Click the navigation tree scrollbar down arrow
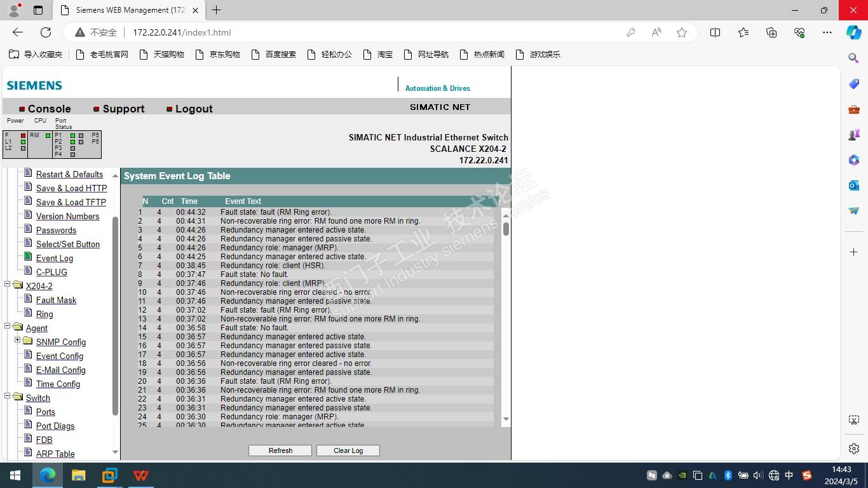Viewport: 868px width, 488px height. click(115, 452)
